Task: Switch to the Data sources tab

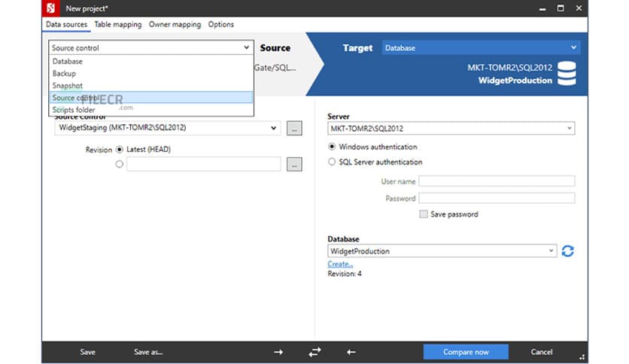Action: coord(67,25)
